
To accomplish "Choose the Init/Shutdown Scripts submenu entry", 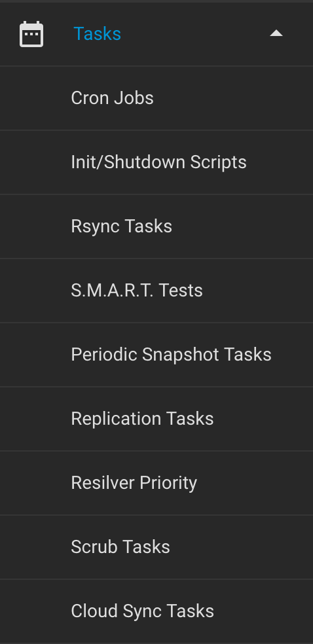I will click(156, 162).
